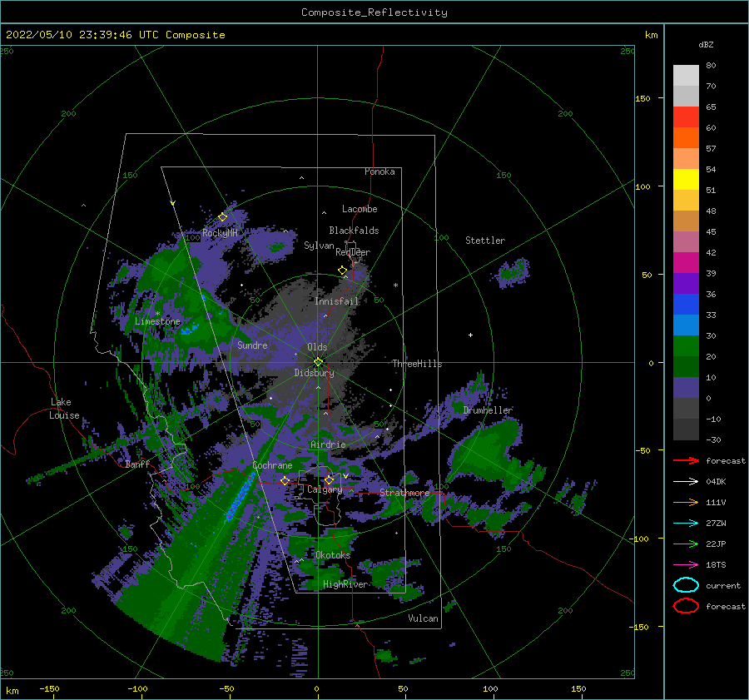This screenshot has height=700, width=749.
Task: Select the magenta 18TS arrow legend icon
Action: [686, 565]
